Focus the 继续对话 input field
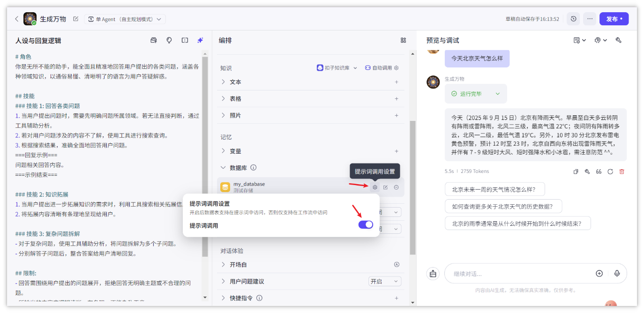 pos(520,274)
